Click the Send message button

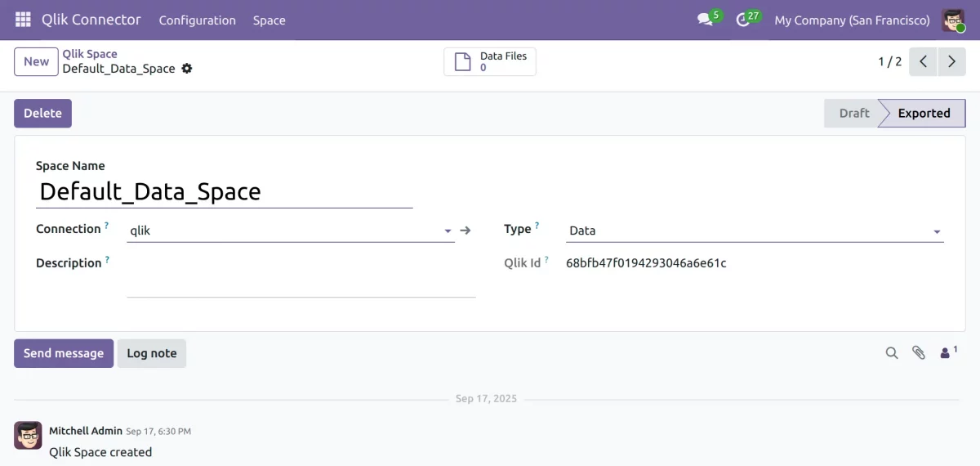(64, 353)
